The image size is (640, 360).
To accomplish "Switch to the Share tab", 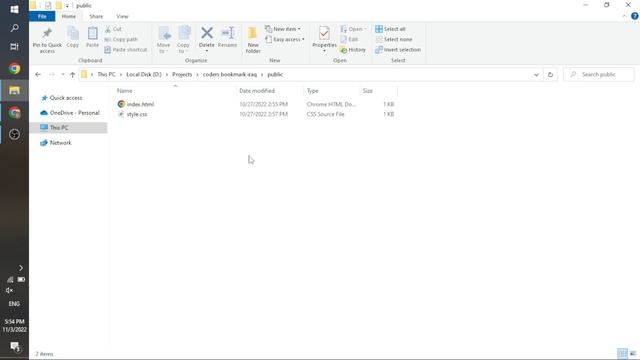I will [x=96, y=16].
